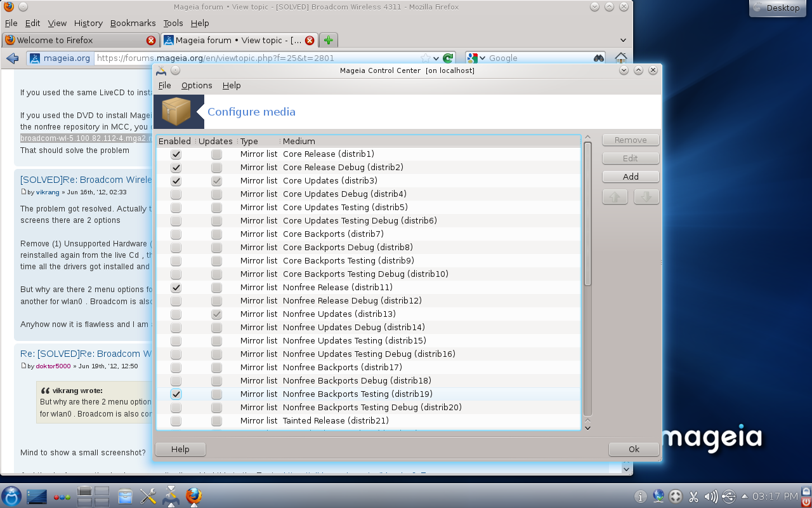This screenshot has width=812, height=508.
Task: Click the search binoculars icon in Firefox
Action: 598,58
